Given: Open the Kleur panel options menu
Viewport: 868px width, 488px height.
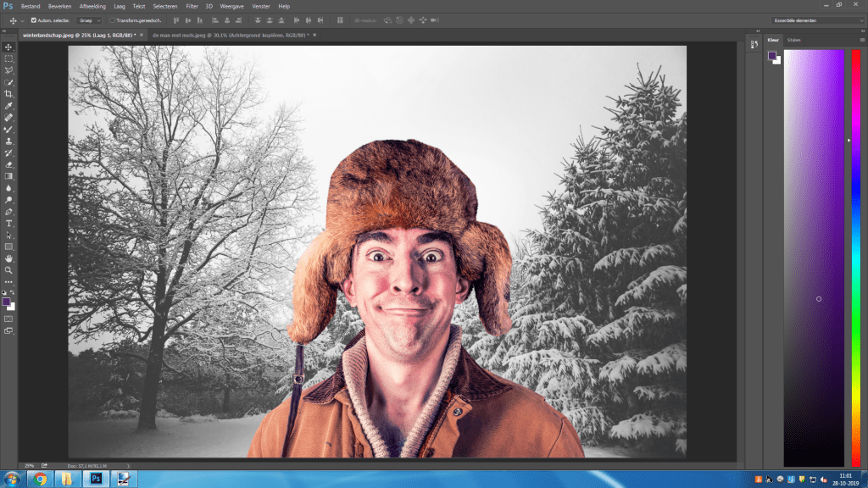Looking at the screenshot, I should pos(860,40).
